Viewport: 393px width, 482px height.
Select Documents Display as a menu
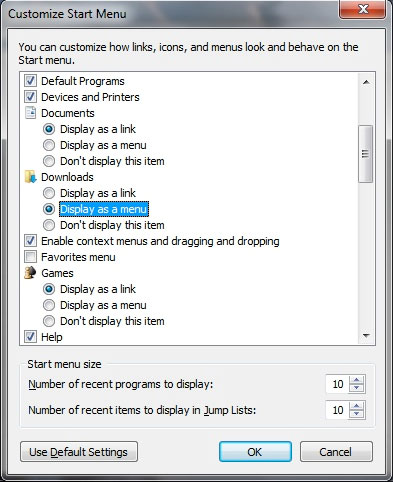point(49,145)
